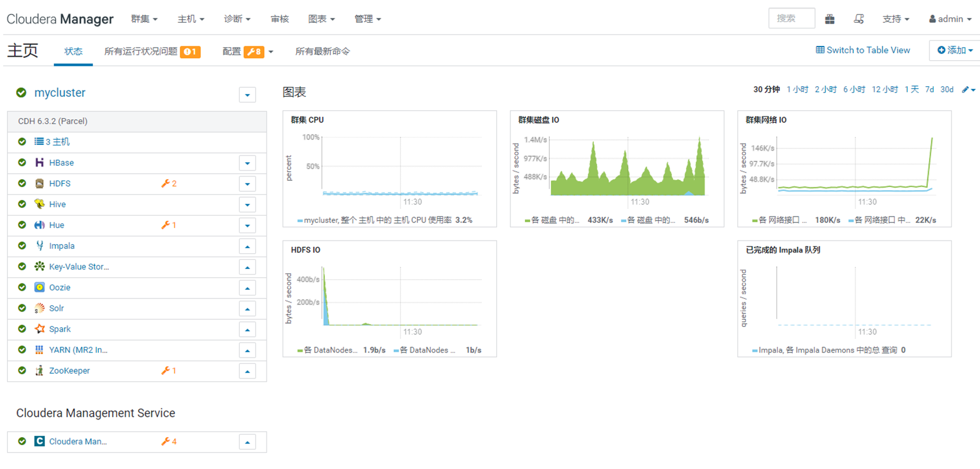980x469 pixels.
Task: Click the Key-Value Store icon
Action: click(x=39, y=266)
